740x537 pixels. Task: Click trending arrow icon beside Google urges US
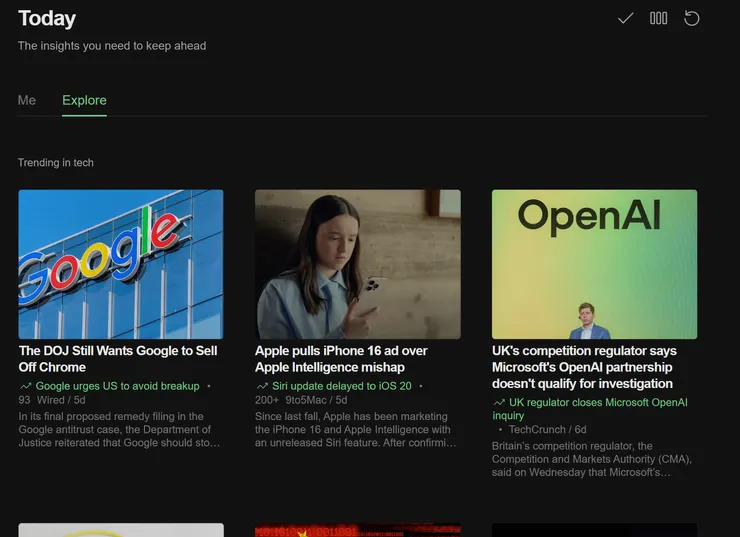tap(25, 386)
